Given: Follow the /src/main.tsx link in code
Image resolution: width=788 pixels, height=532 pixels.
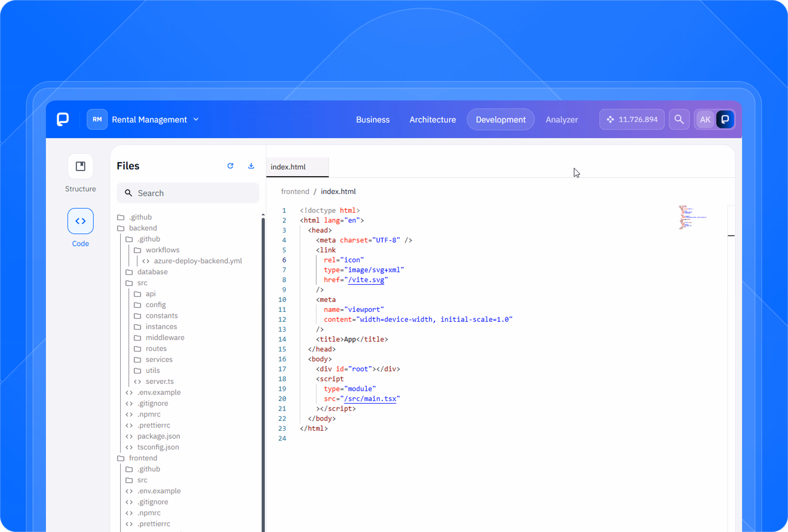Looking at the screenshot, I should (370, 399).
